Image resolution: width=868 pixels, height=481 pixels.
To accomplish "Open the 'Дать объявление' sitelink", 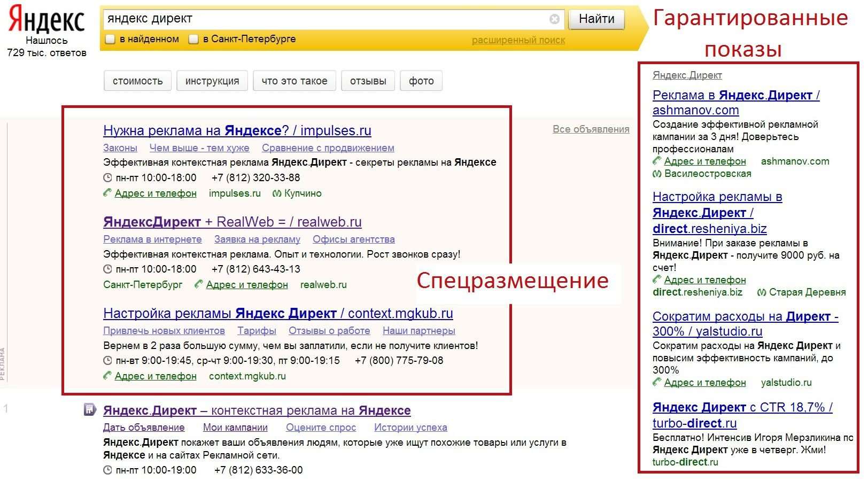I will point(144,428).
